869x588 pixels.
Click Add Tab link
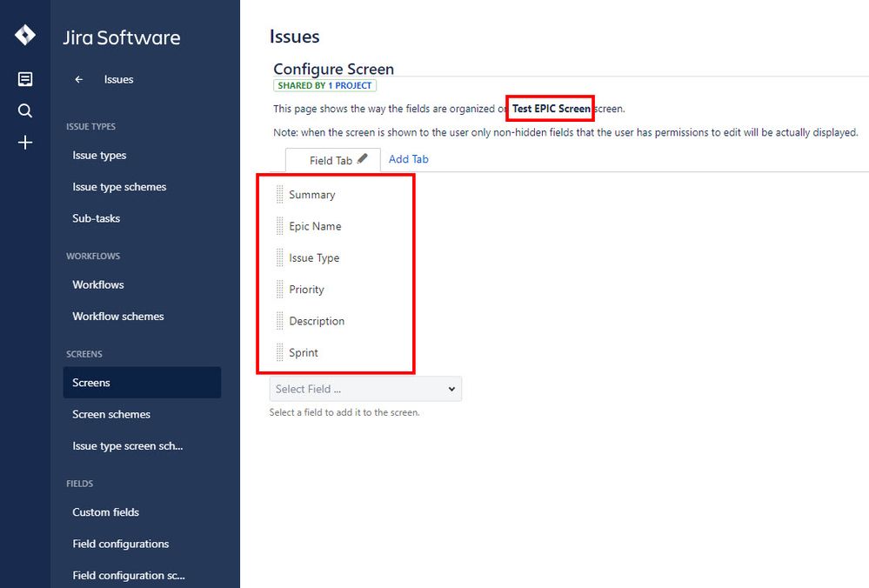(409, 159)
